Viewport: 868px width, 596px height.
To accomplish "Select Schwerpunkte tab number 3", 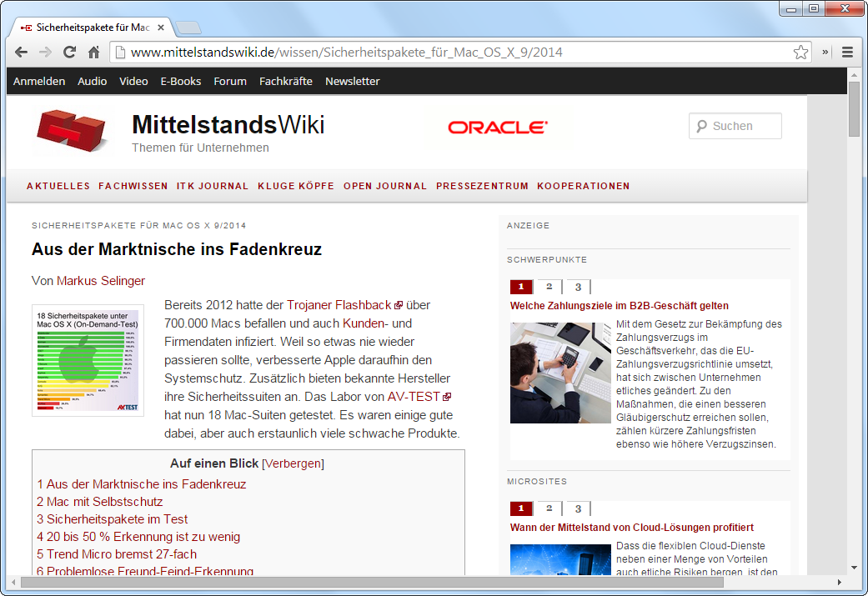I will (577, 287).
